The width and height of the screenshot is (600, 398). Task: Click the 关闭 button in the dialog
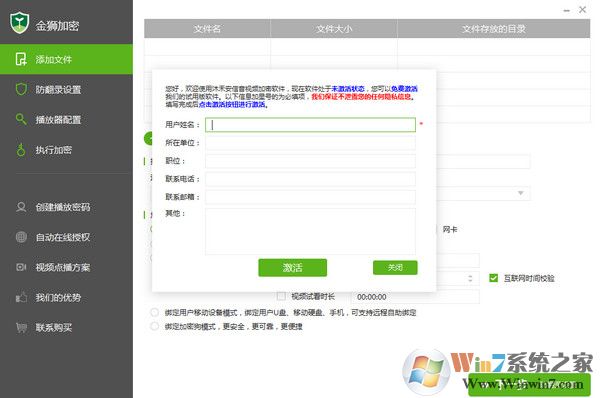(395, 267)
